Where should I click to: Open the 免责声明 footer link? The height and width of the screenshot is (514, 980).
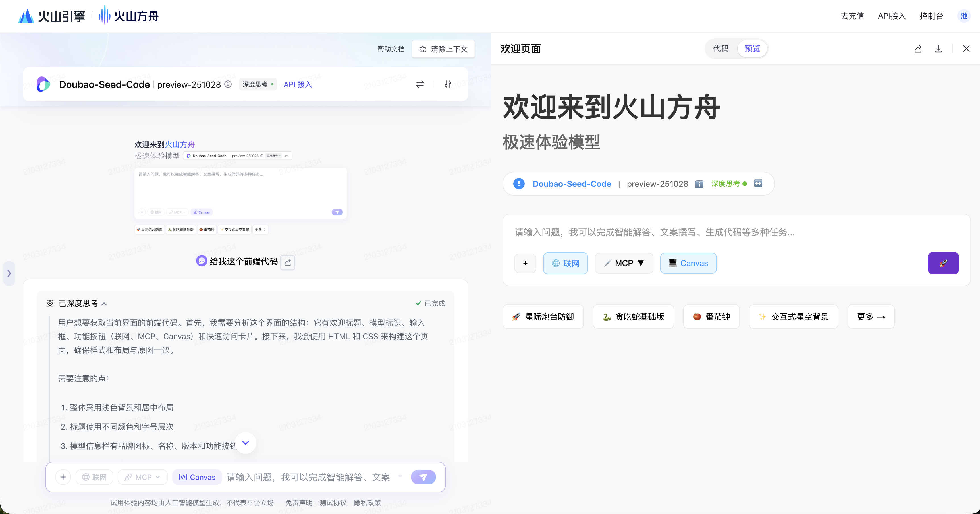299,503
